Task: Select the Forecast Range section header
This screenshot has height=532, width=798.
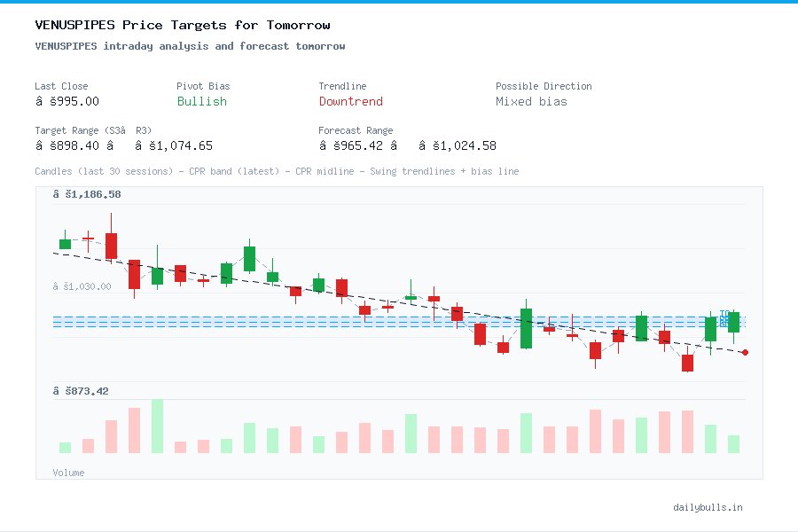Action: tap(356, 130)
